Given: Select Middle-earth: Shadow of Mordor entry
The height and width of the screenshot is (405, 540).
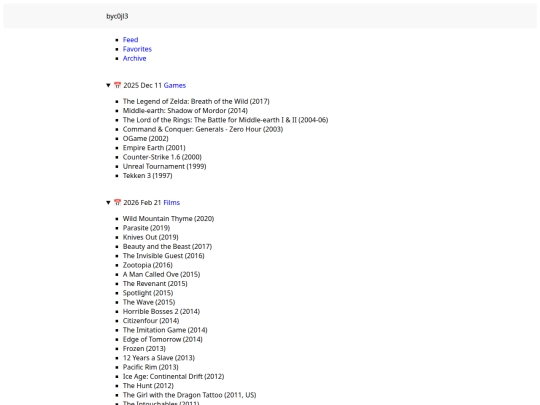Looking at the screenshot, I should click(185, 111).
